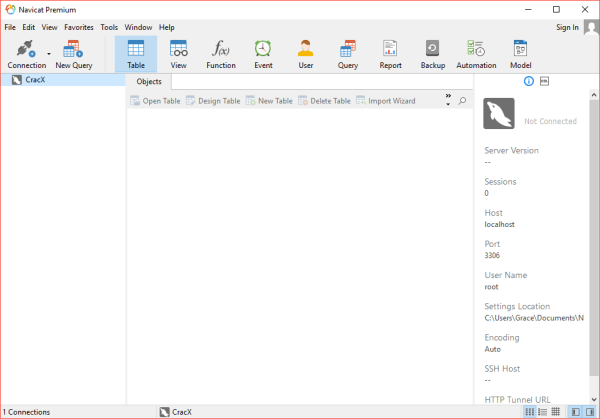Click the info panel vertical scrollbar
The image size is (600, 419).
[x=594, y=237]
